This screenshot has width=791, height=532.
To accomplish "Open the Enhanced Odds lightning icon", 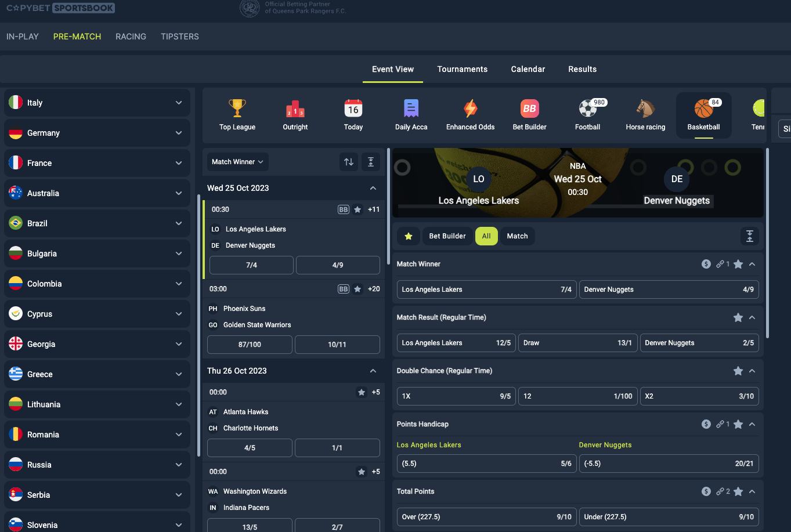I will click(470, 108).
